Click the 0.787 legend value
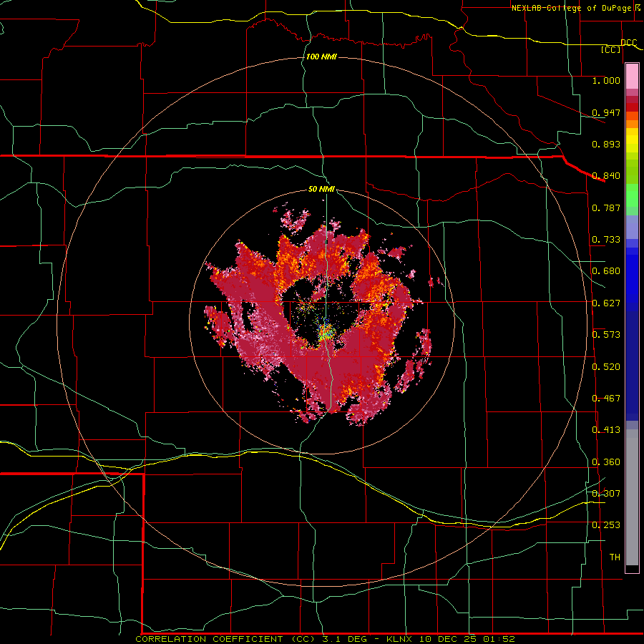 pos(606,208)
